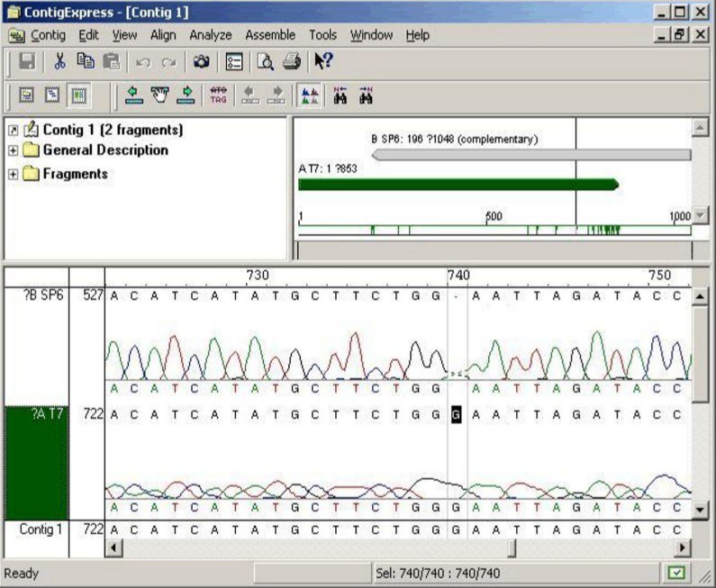
Task: Click horizontal scroll-left arrow in alignment pane
Action: point(113,547)
